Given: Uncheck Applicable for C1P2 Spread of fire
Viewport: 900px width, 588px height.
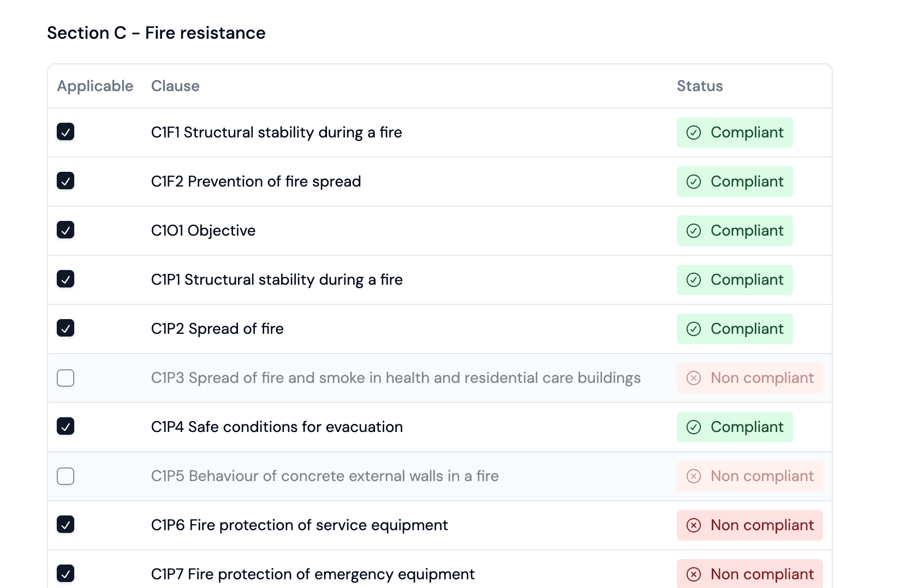Looking at the screenshot, I should (65, 328).
